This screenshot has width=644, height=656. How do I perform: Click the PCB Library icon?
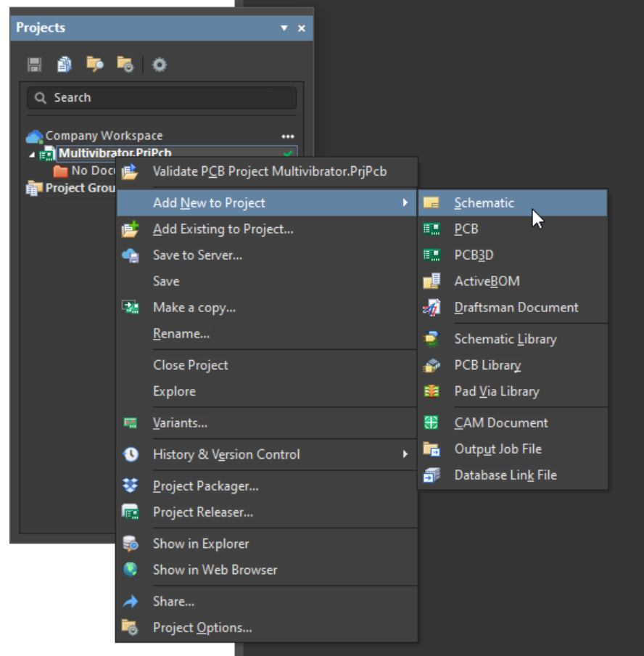[432, 365]
